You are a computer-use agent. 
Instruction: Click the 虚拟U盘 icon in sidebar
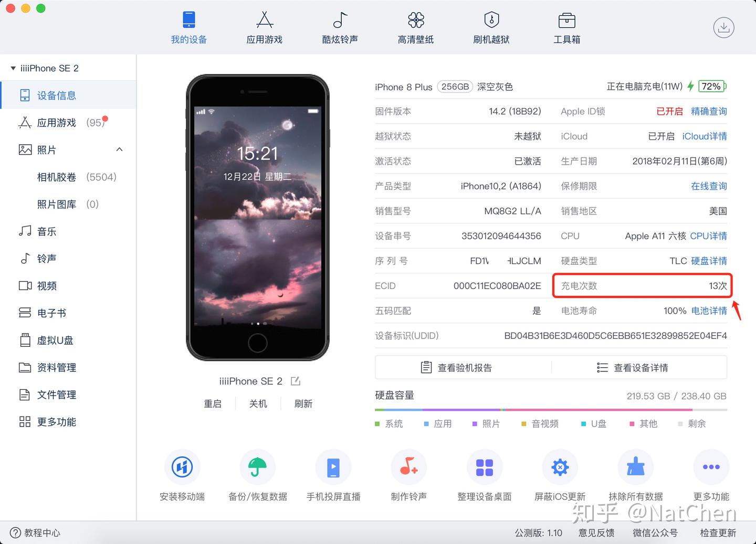click(25, 340)
